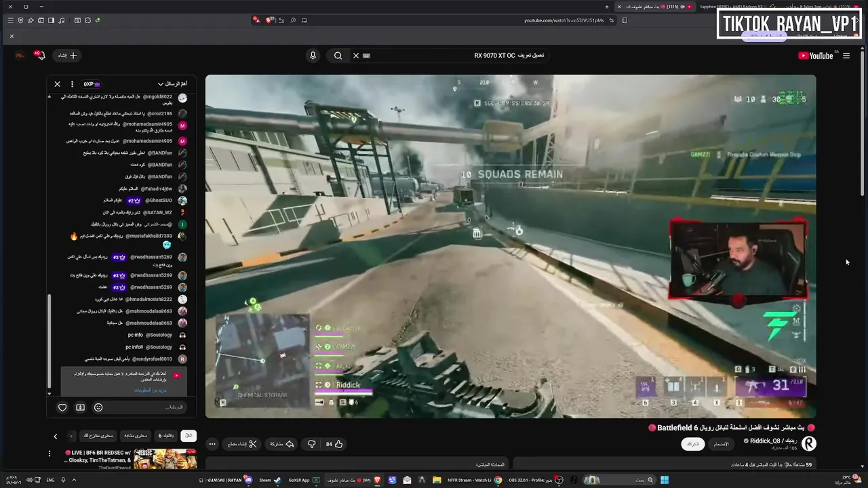Click the taskbar search box
Screen dimensions: 868x488
coord(618,481)
